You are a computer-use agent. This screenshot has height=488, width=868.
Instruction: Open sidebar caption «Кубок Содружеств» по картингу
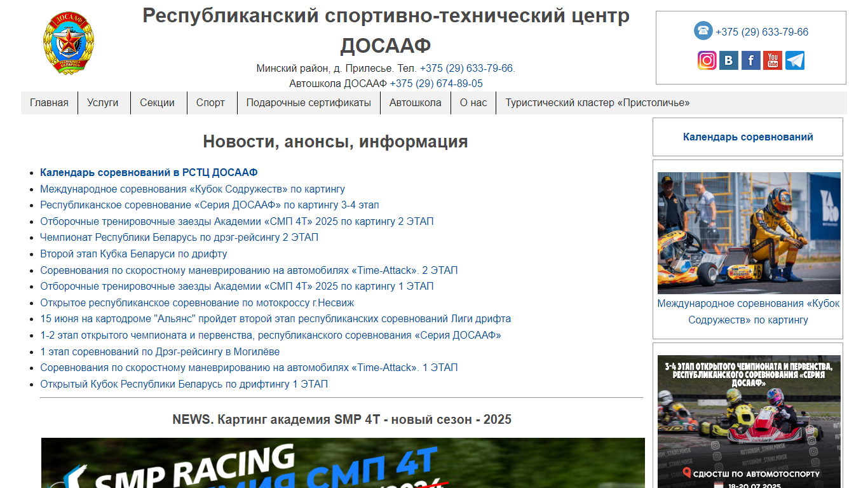tap(749, 311)
